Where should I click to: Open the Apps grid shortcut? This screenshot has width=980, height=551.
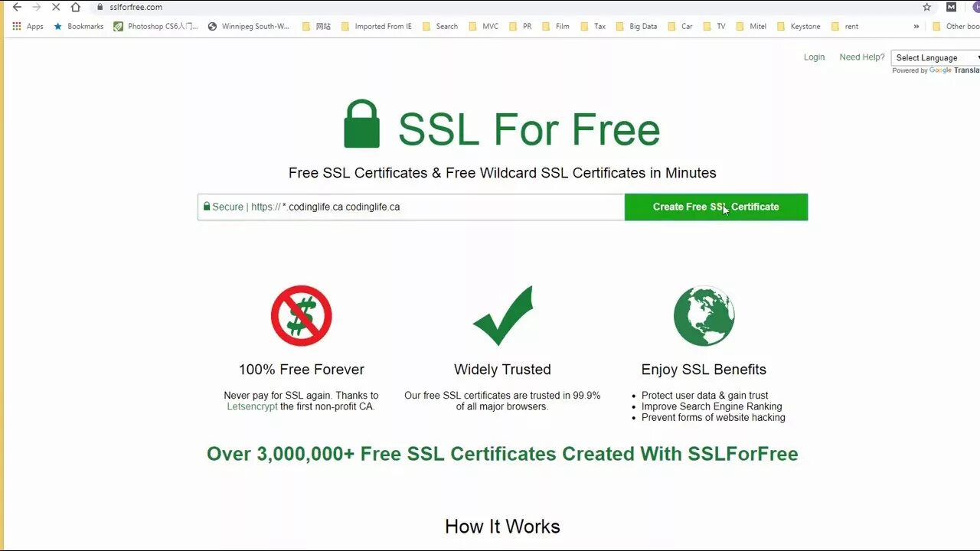[x=28, y=26]
